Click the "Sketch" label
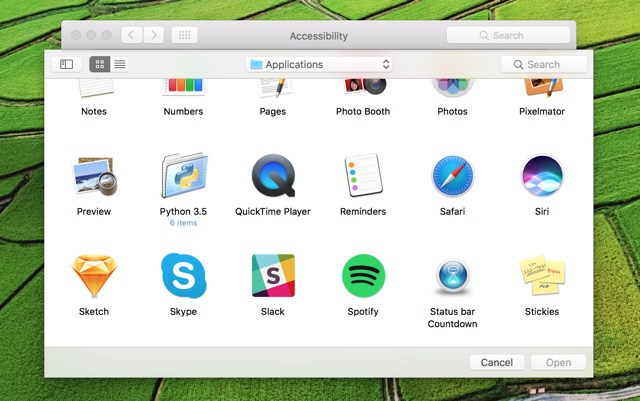Image resolution: width=640 pixels, height=401 pixels. click(94, 312)
